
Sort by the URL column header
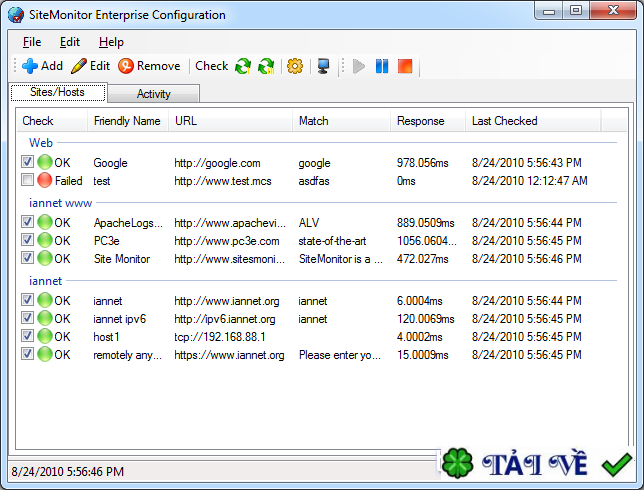(230, 121)
